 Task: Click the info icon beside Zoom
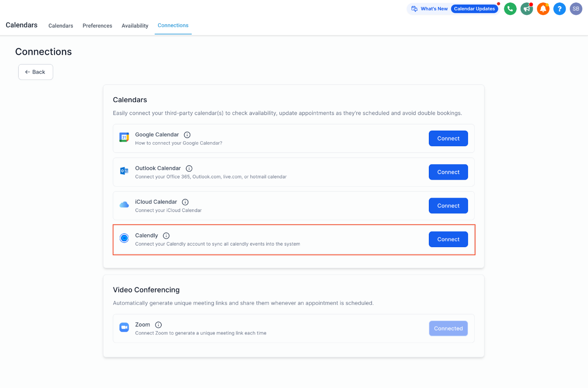coord(158,325)
